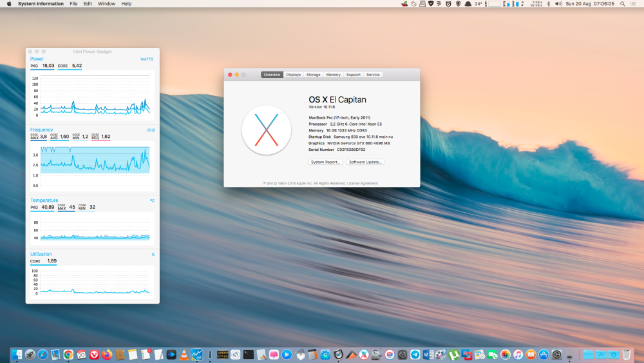Screen dimensions: 644x363
Task: Click the Spotlight search magnifier icon
Action: (623, 4)
